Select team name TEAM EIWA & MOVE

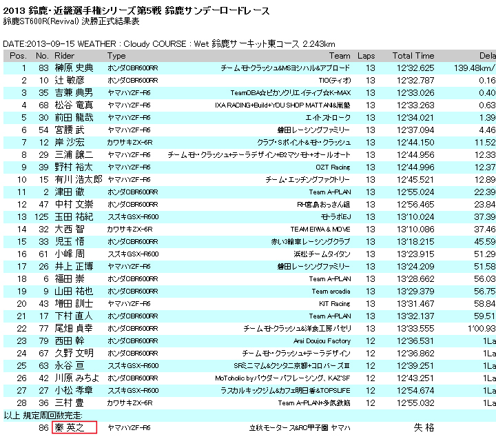coord(320,229)
